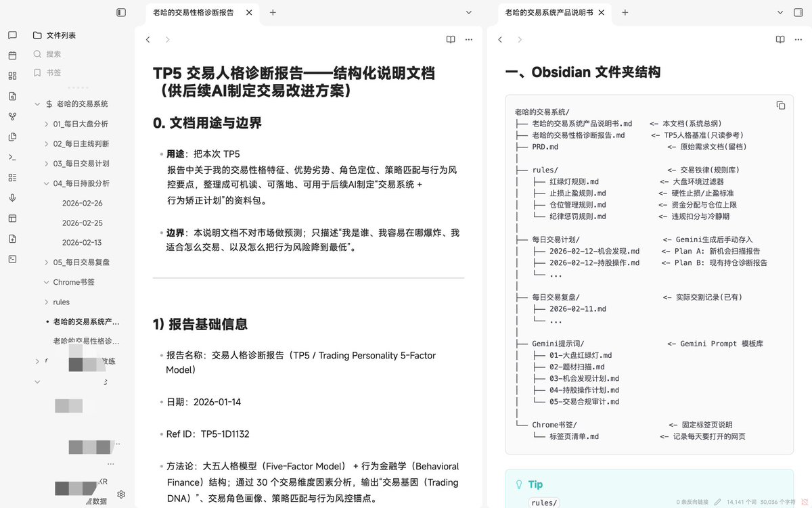
Task: Click the copy documents ribbon icon
Action: pos(12,137)
